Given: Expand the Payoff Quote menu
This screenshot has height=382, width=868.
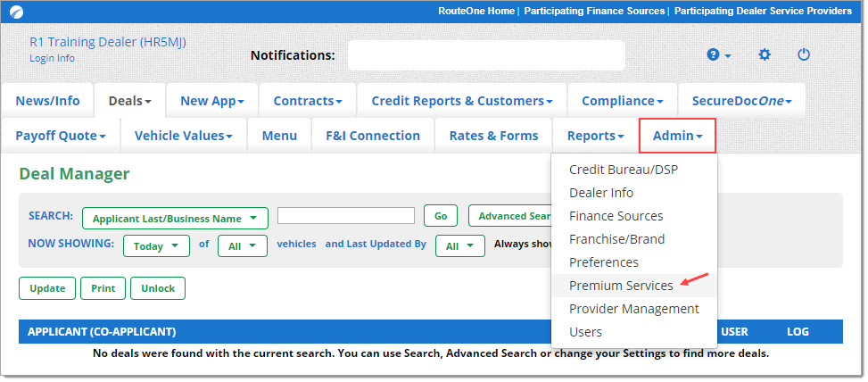Looking at the screenshot, I should tap(61, 136).
